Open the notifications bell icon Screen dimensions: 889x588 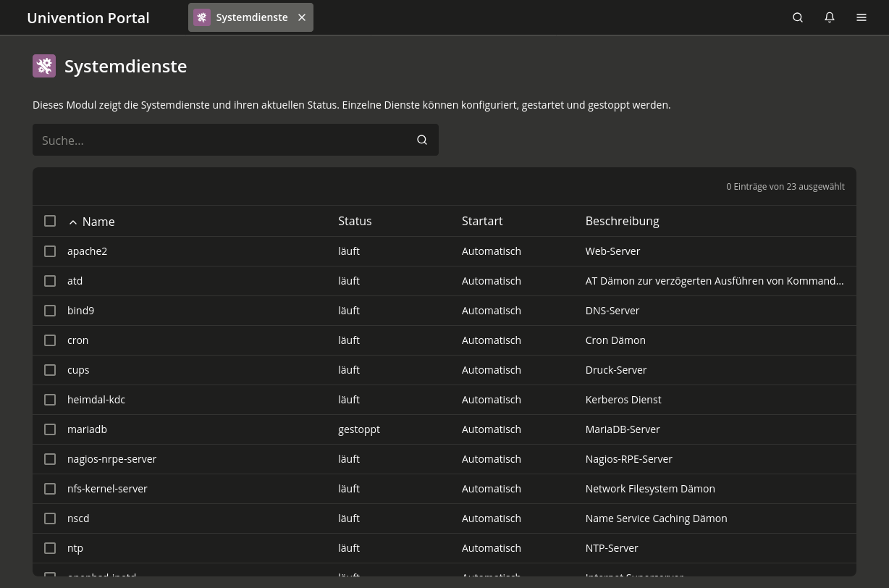830,17
